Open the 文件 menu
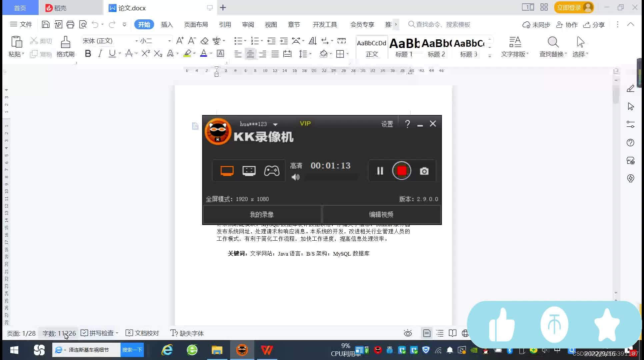 point(21,24)
